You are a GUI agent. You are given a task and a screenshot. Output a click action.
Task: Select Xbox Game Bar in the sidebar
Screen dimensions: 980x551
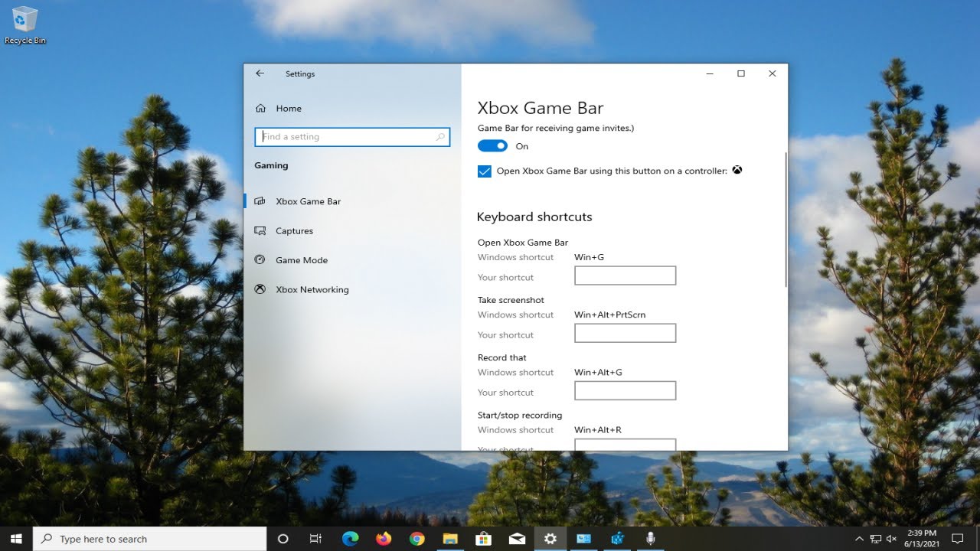(309, 201)
